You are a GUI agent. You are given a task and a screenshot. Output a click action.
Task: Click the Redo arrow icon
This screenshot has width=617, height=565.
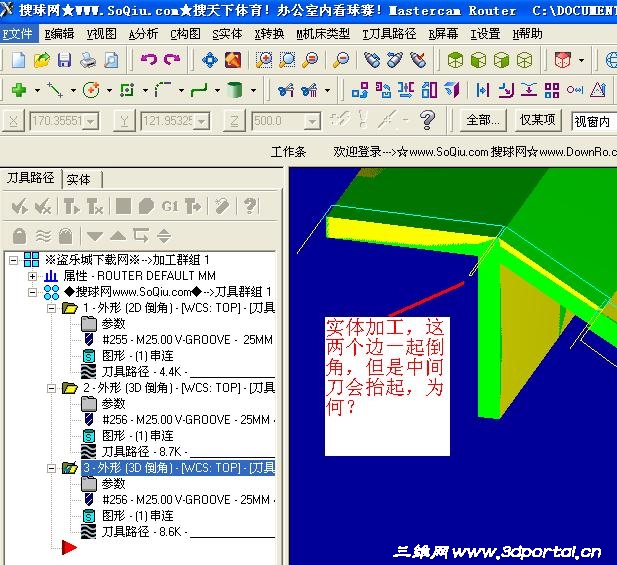pos(172,60)
